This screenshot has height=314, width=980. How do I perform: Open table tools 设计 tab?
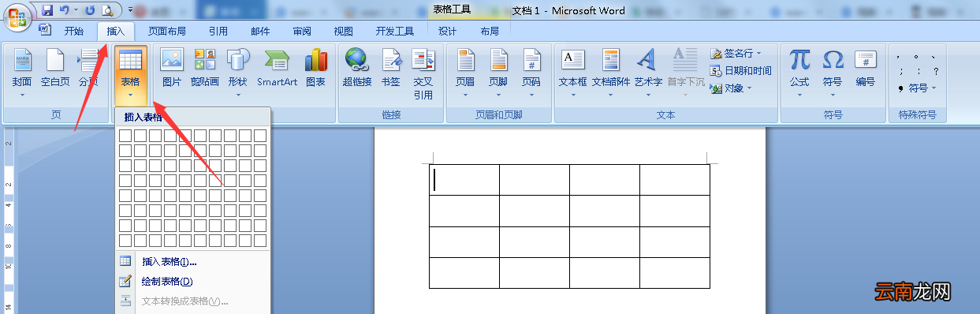[x=448, y=31]
